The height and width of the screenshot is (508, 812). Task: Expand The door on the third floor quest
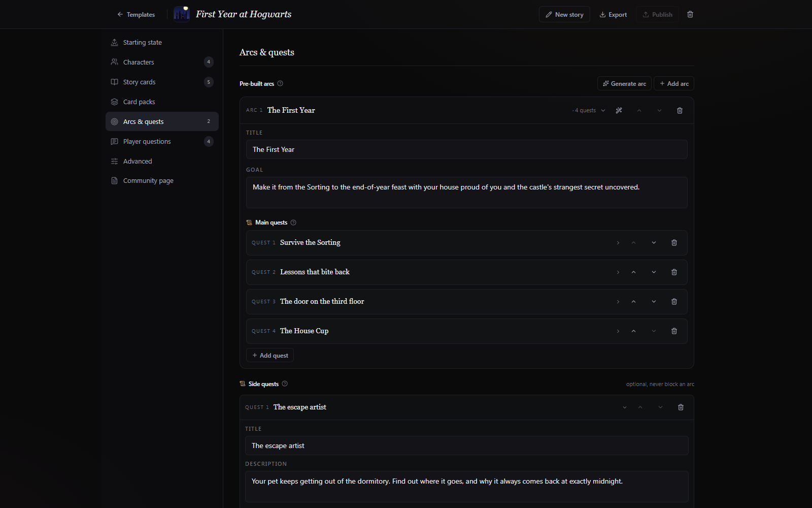click(x=618, y=302)
